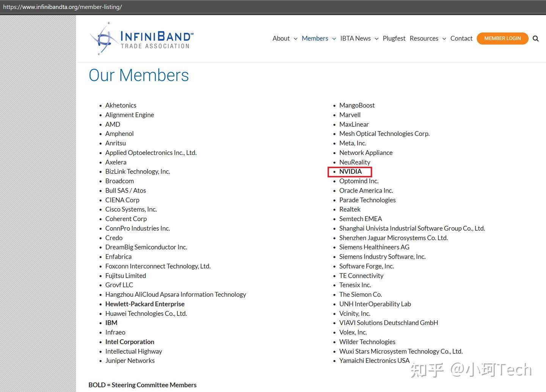Select UNH InterOperability Lab
This screenshot has width=546, height=392.
coord(375,304)
